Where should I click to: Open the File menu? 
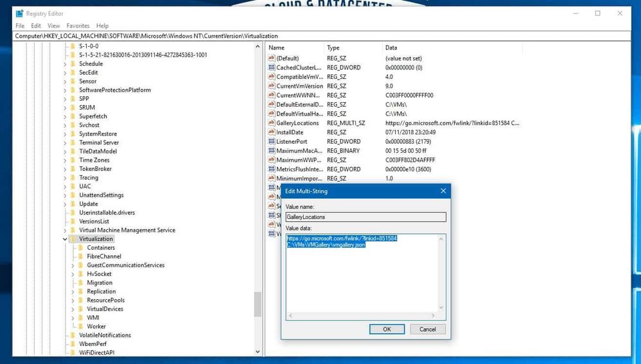pos(20,25)
